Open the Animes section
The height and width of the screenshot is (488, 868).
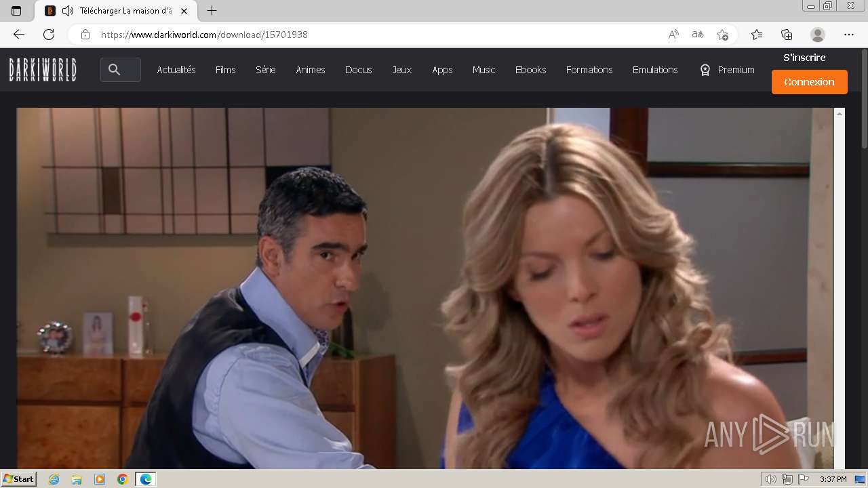[311, 70]
